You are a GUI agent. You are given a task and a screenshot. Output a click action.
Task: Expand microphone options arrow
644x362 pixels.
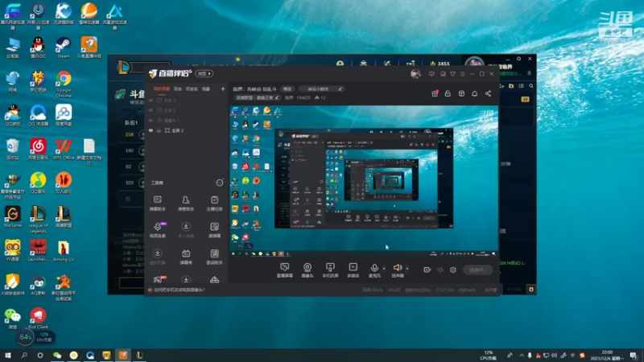[384, 269]
